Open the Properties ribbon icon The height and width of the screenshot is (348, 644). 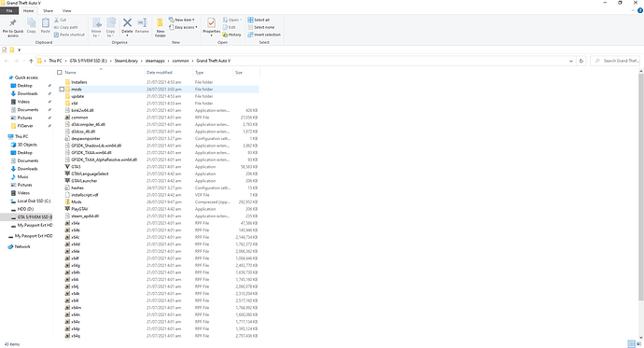click(x=212, y=22)
